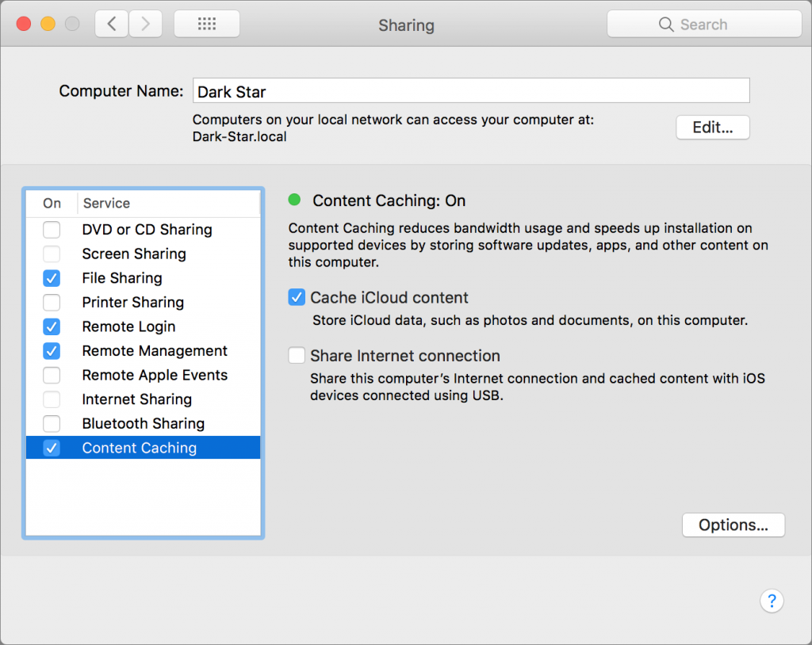
Task: Open the Options... dialog
Action: pos(732,525)
